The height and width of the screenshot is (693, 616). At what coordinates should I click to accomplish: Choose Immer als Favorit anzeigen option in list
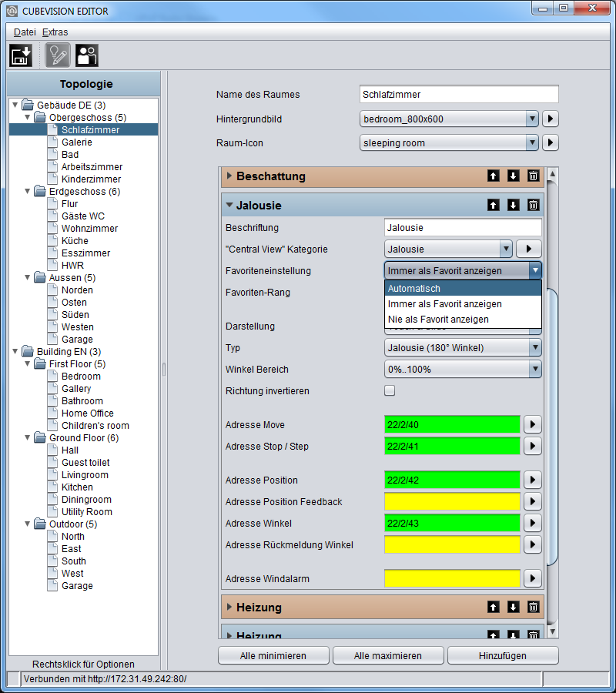point(463,303)
